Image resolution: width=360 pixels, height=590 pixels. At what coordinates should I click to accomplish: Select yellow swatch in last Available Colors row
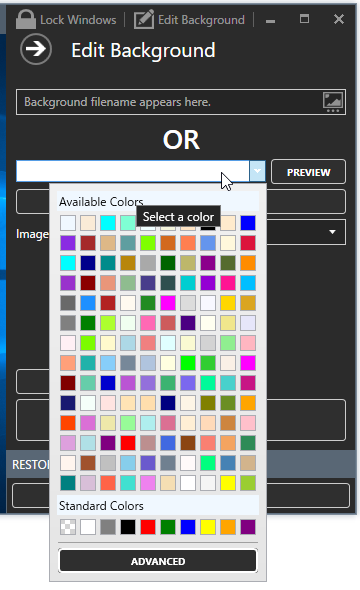228,483
